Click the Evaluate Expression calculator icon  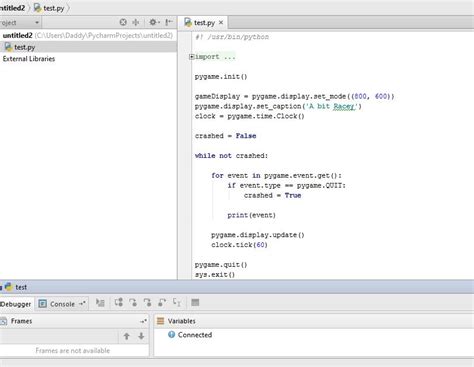(x=195, y=302)
